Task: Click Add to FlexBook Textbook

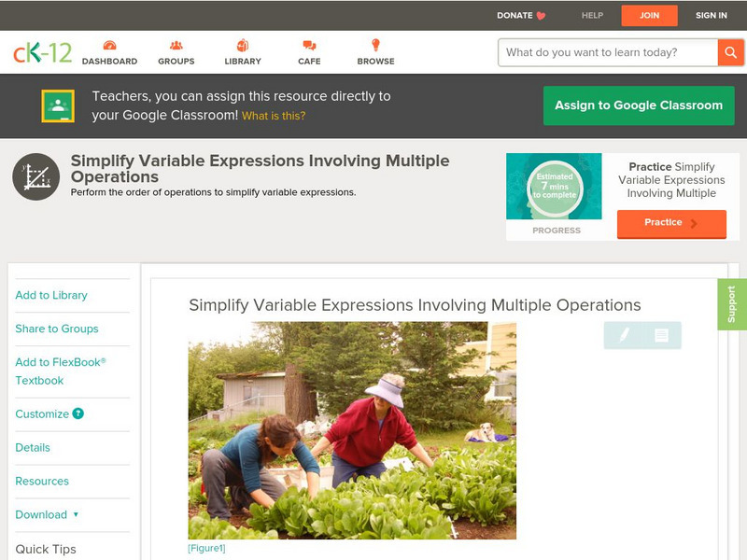Action: pos(61,371)
